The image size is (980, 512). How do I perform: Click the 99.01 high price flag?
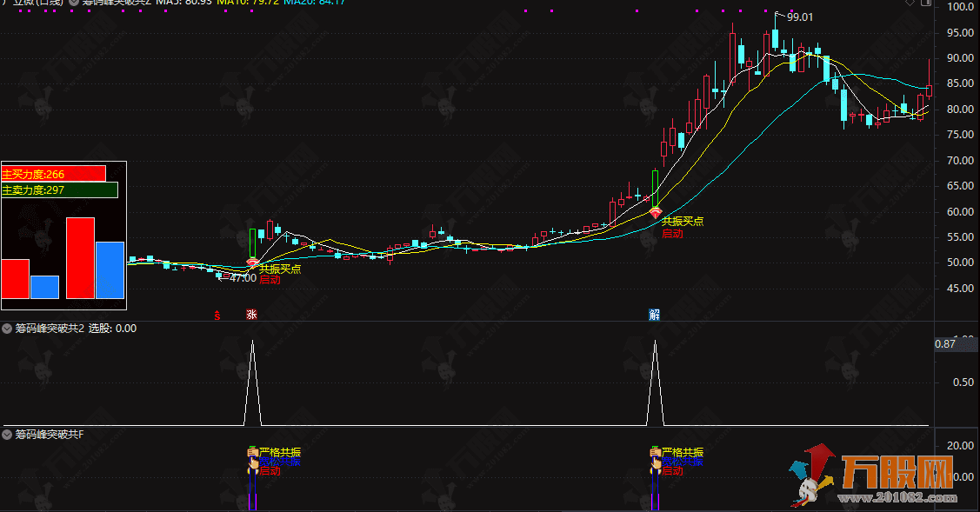[799, 17]
